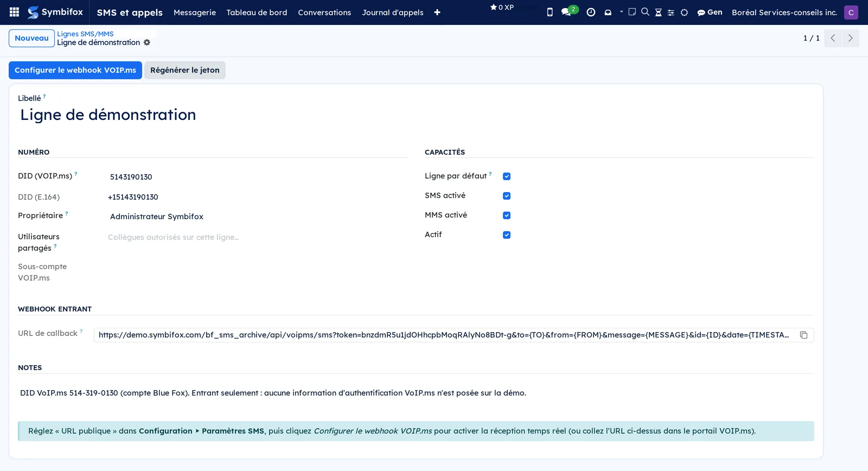Click the hourglass timer icon
The width and height of the screenshot is (868, 471).
point(658,12)
